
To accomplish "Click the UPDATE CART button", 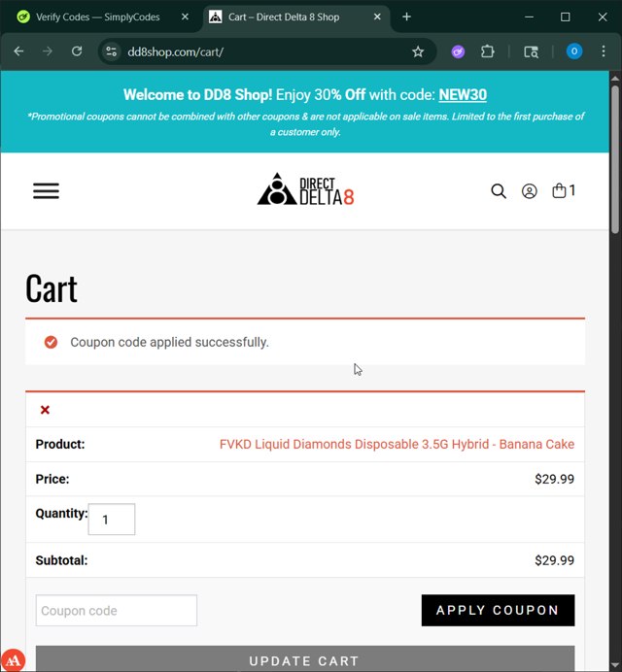I will (x=305, y=659).
